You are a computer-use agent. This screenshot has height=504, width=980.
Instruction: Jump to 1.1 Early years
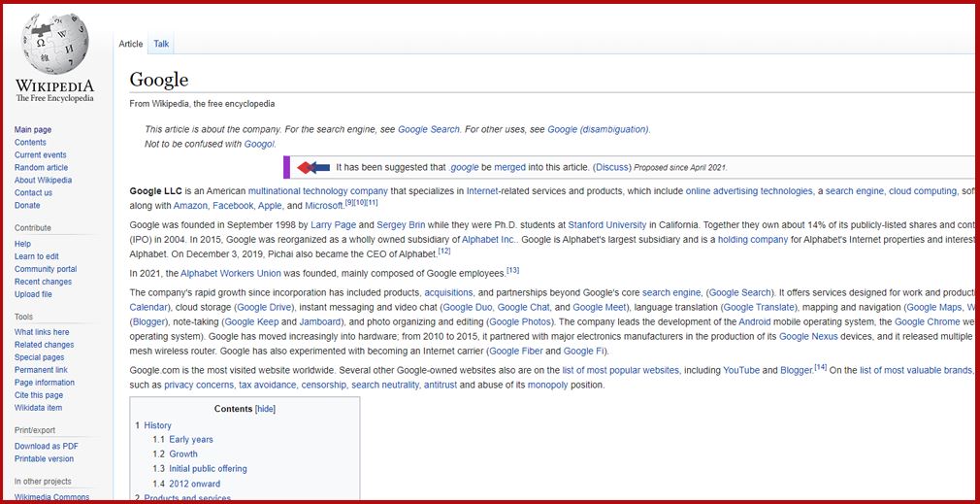190,440
